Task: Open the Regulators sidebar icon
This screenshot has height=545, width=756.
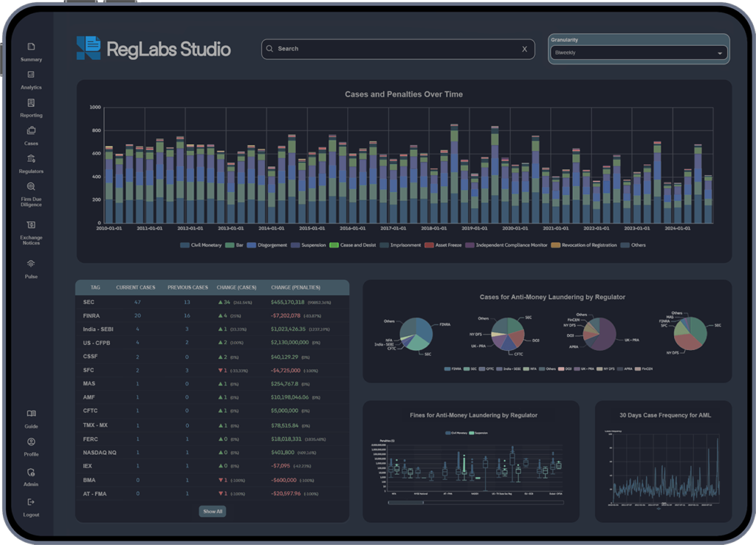Action: click(31, 159)
